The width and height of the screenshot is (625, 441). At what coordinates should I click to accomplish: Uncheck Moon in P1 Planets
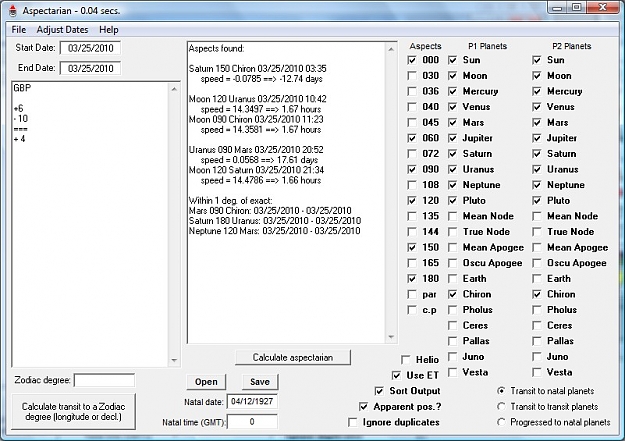tap(452, 76)
